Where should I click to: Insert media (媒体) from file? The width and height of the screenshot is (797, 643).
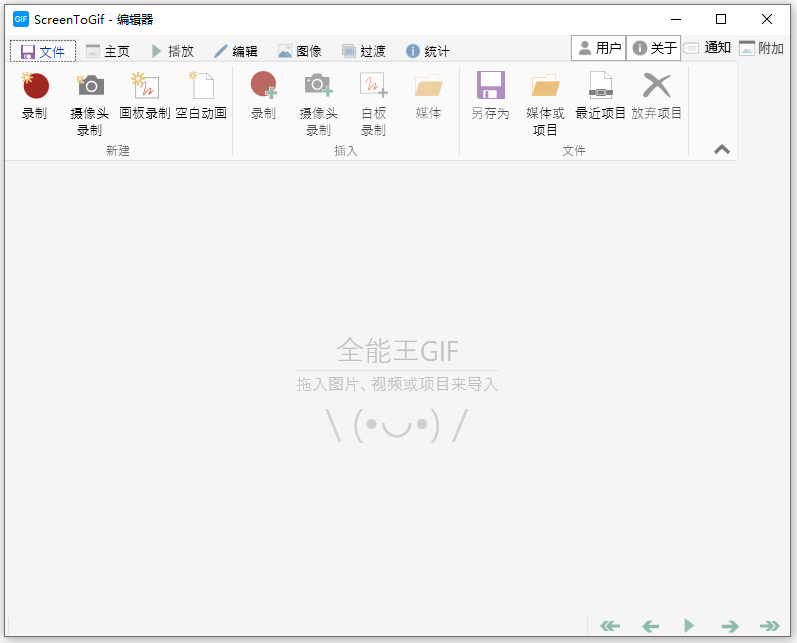tap(428, 96)
